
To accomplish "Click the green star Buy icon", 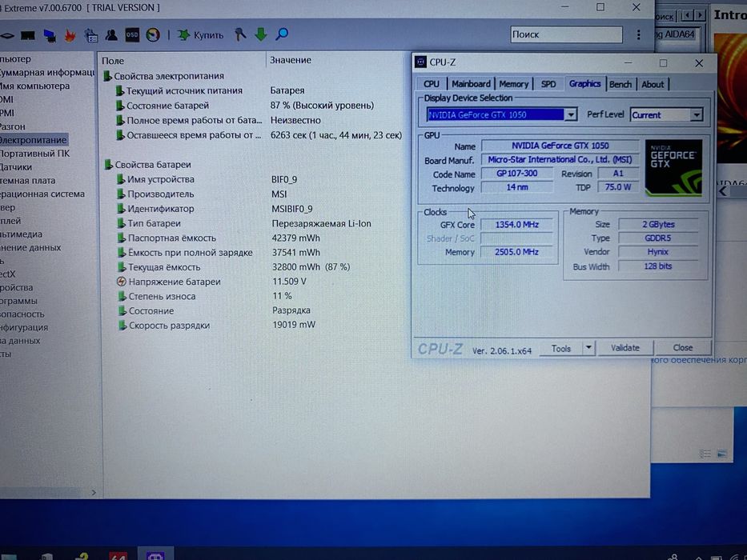I will (183, 34).
